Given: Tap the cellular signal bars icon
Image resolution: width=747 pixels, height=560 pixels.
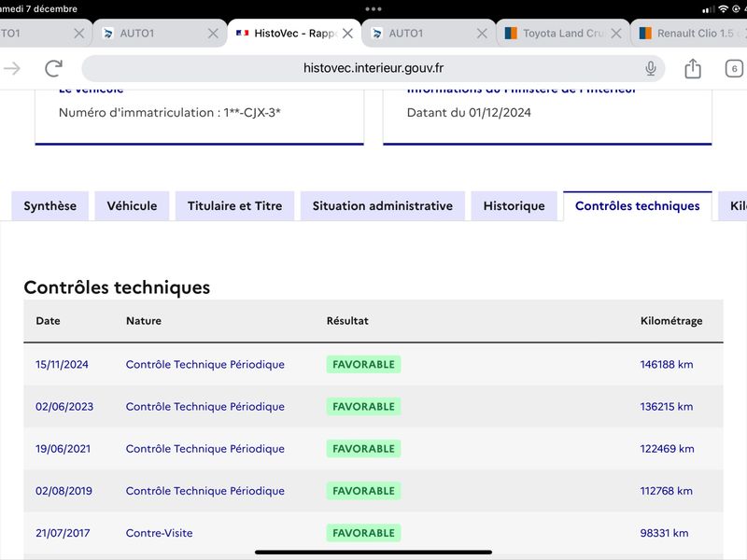Looking at the screenshot, I should click(x=709, y=9).
